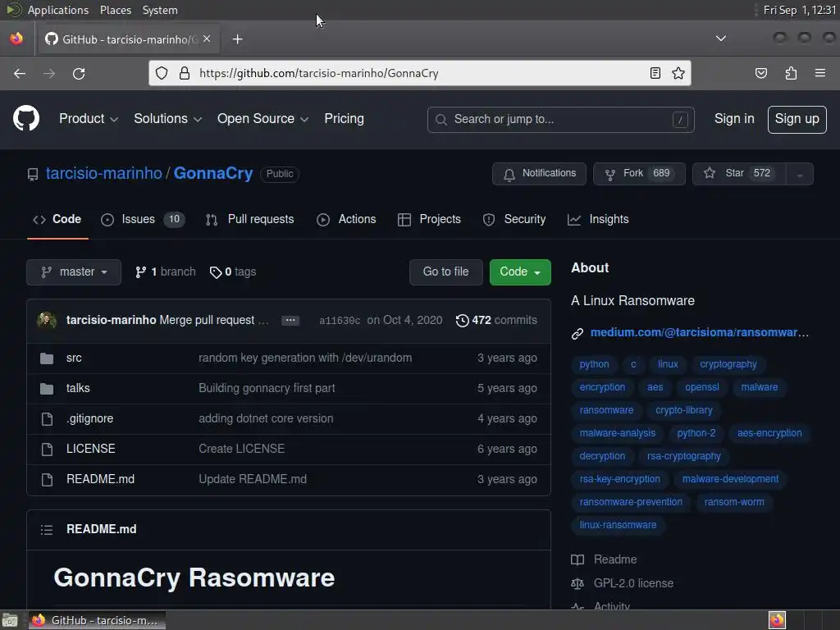
Task: Click the python topic tag
Action: click(594, 364)
